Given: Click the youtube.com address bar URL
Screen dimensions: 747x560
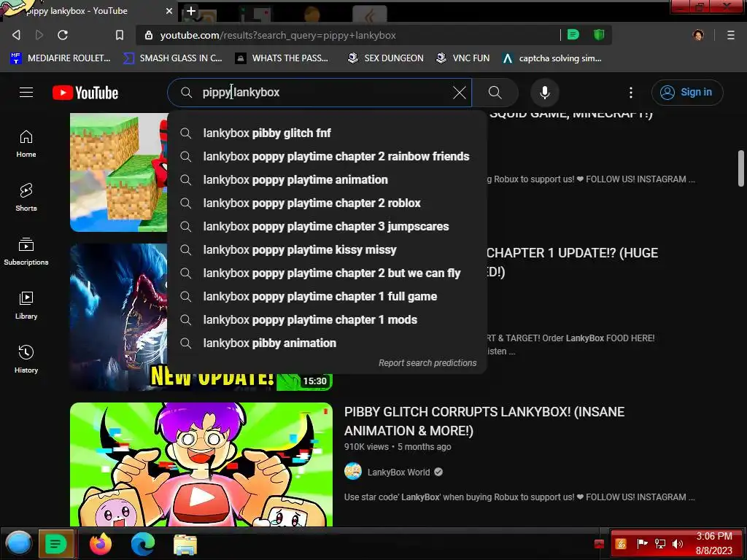Looking at the screenshot, I should click(x=278, y=35).
